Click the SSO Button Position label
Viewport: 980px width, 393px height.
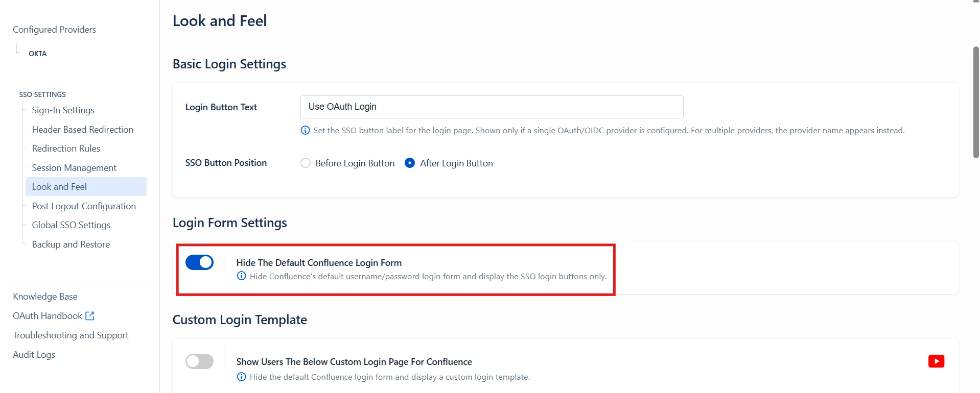click(x=226, y=163)
